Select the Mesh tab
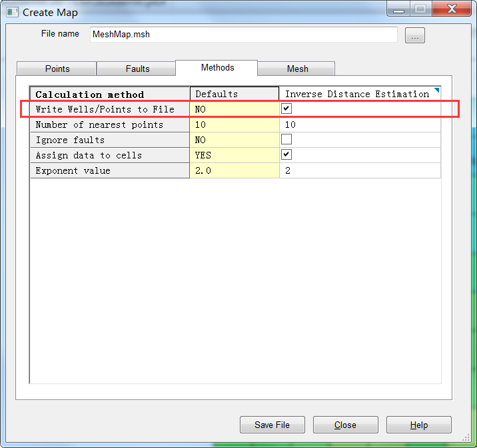 [x=297, y=69]
